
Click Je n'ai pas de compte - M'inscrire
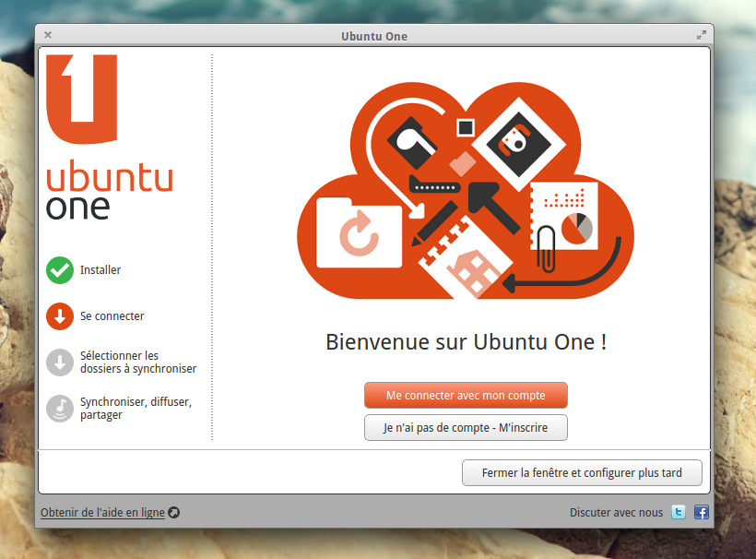[x=466, y=428]
